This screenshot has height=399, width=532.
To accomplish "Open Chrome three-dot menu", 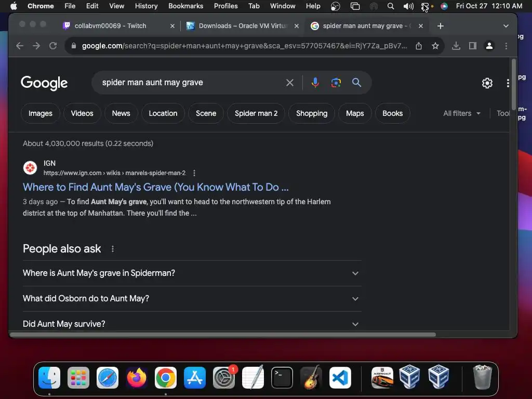I will click(x=506, y=46).
